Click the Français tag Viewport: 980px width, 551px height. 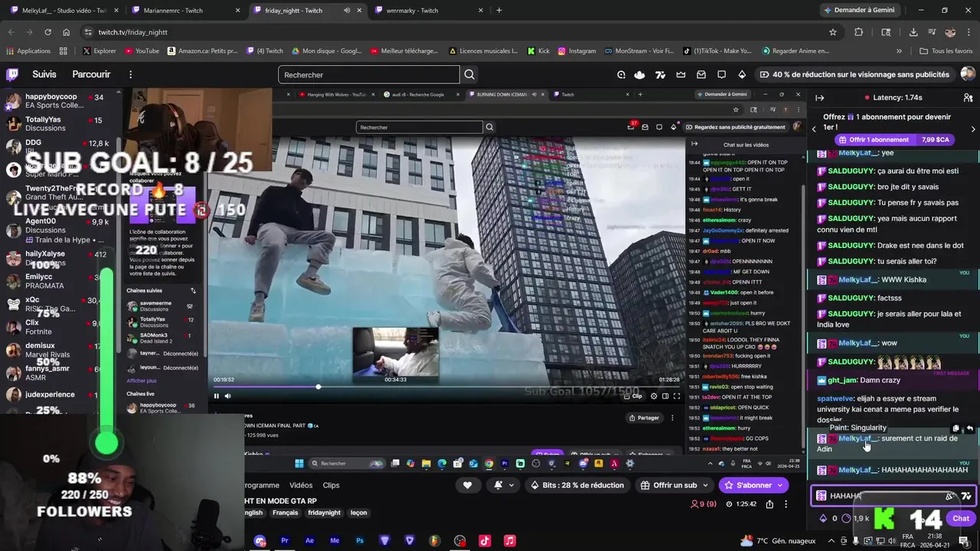tap(285, 513)
